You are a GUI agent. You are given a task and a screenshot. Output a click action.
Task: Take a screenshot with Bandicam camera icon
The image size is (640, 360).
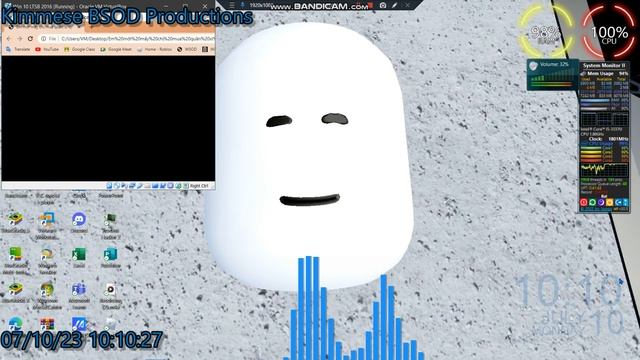(x=383, y=5)
